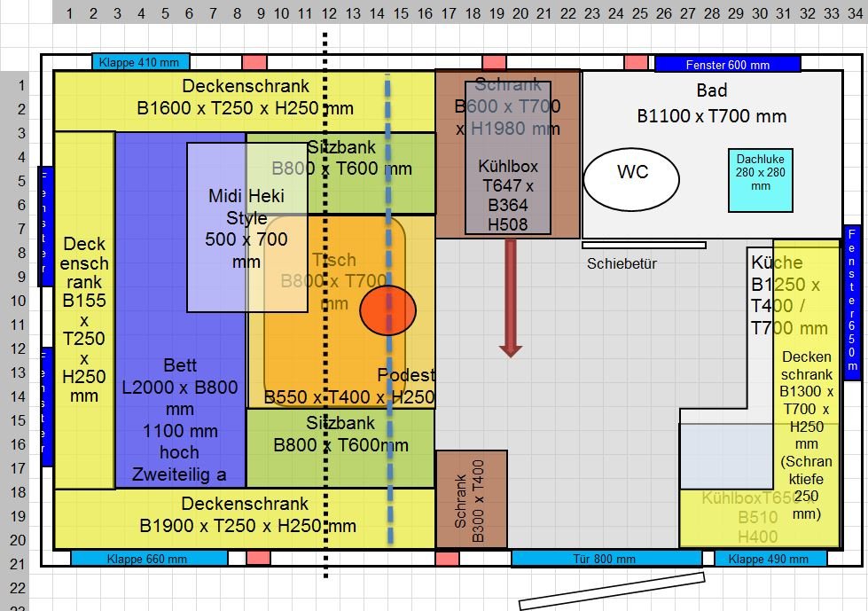Click the Klappe 660 mm bar
The image size is (868, 611).
[x=146, y=559]
